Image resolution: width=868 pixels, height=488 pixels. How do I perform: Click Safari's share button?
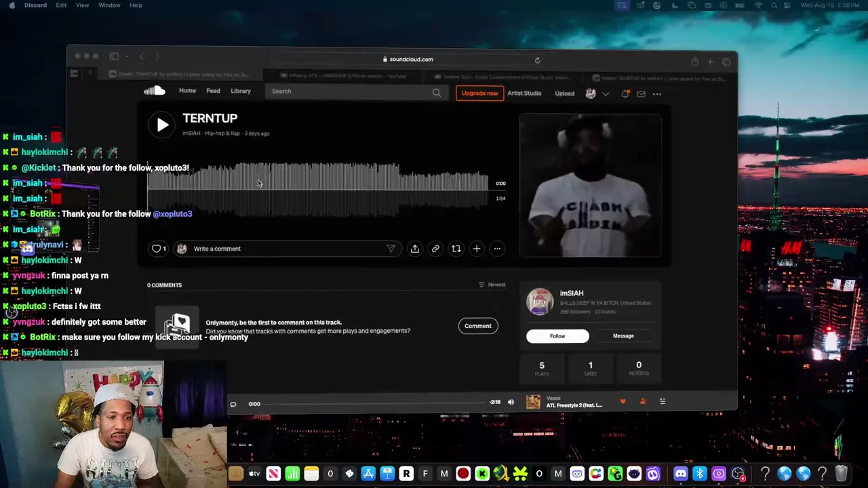coord(694,62)
